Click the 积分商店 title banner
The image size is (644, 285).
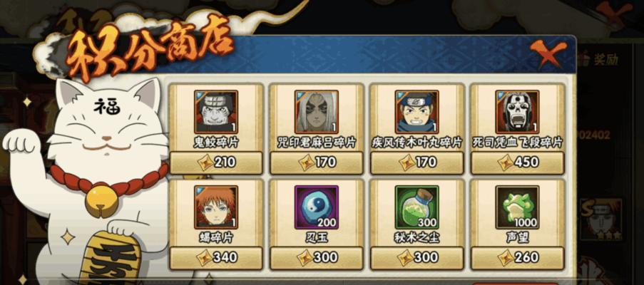pyautogui.click(x=148, y=46)
